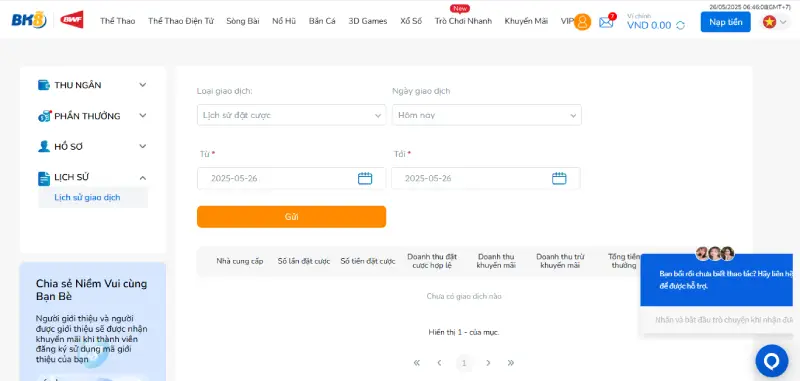Viewport: 800px width, 381px height.
Task: Click page number 1
Action: click(464, 363)
